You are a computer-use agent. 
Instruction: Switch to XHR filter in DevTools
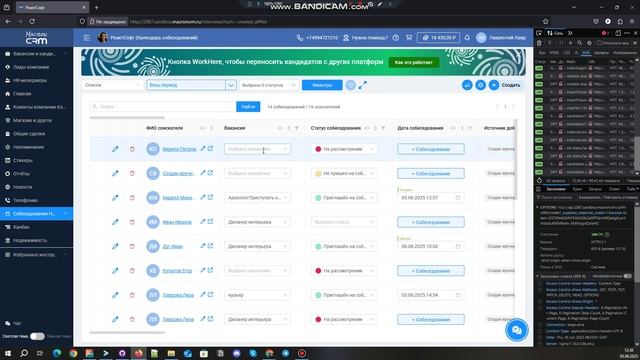586,53
